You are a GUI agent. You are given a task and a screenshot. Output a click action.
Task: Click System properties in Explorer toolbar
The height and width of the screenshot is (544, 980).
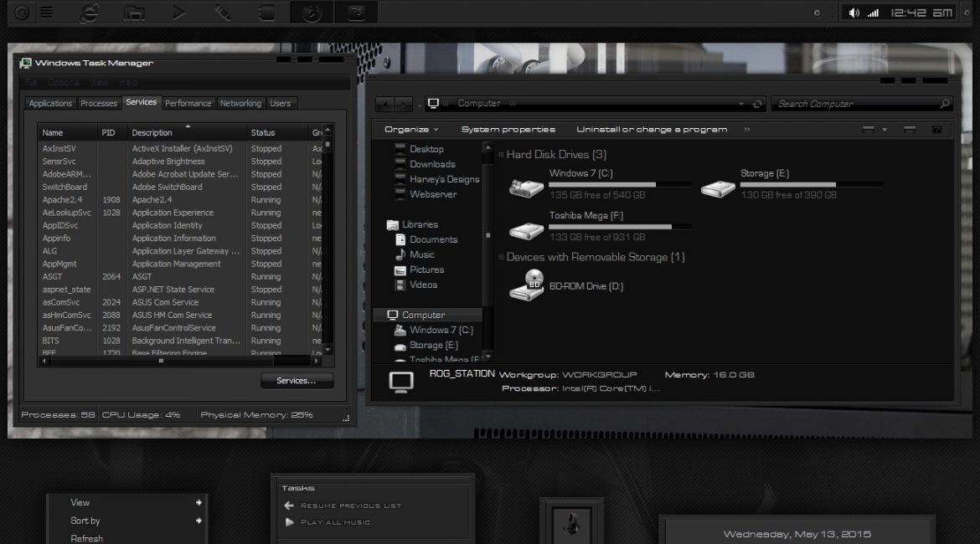coord(508,129)
